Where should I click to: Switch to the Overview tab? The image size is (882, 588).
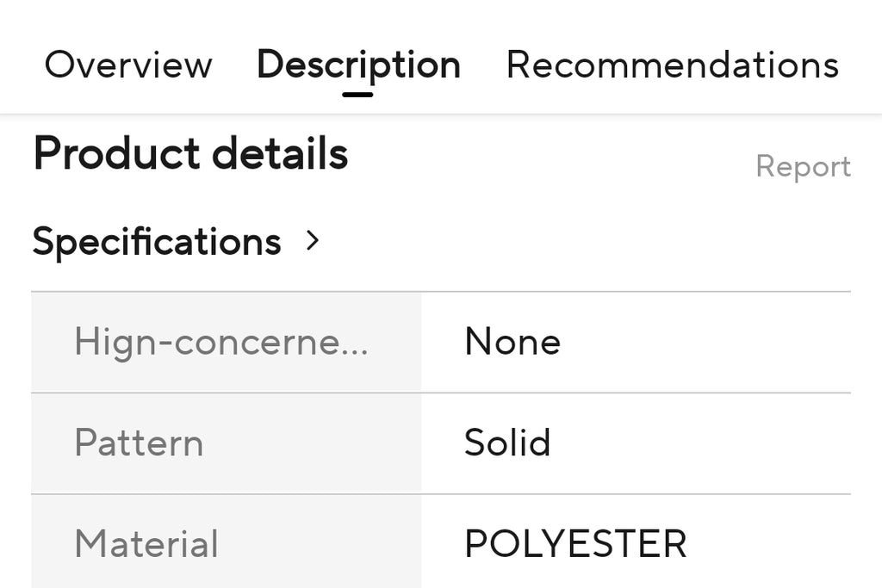tap(128, 65)
